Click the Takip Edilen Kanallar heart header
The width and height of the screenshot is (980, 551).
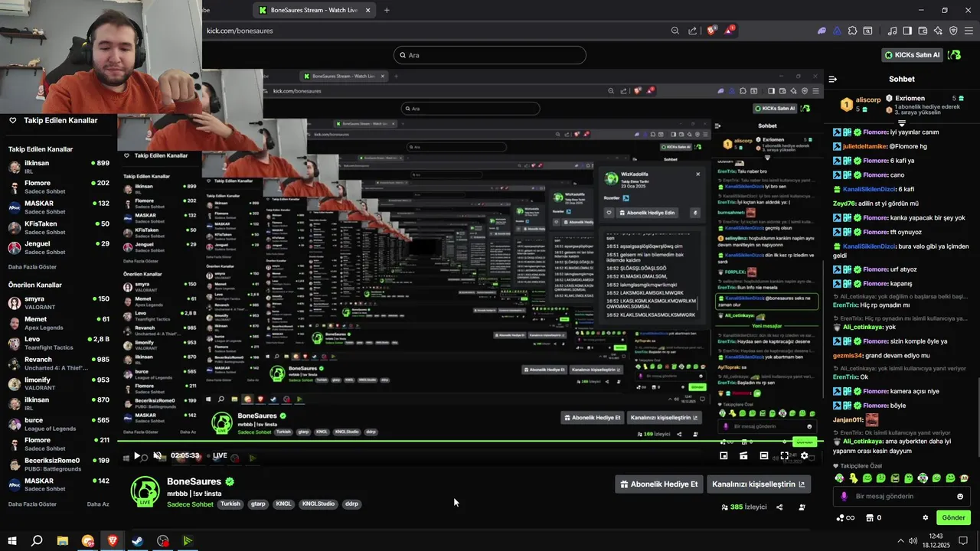[53, 120]
